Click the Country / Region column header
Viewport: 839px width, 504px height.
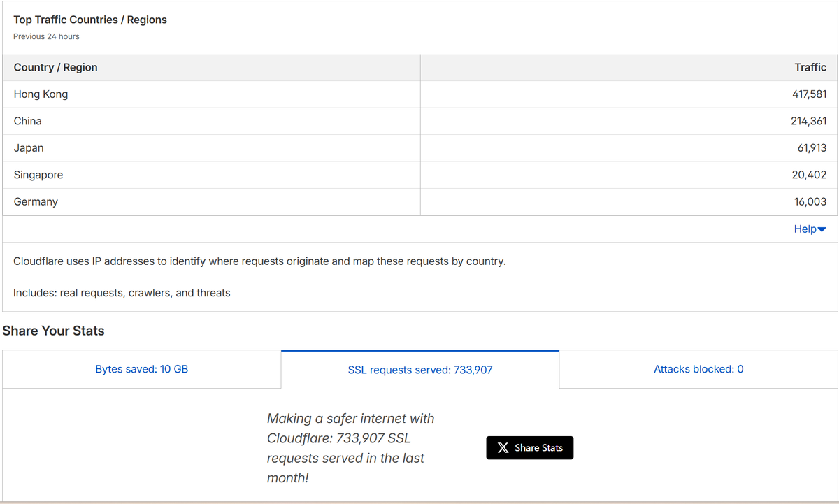coord(212,68)
